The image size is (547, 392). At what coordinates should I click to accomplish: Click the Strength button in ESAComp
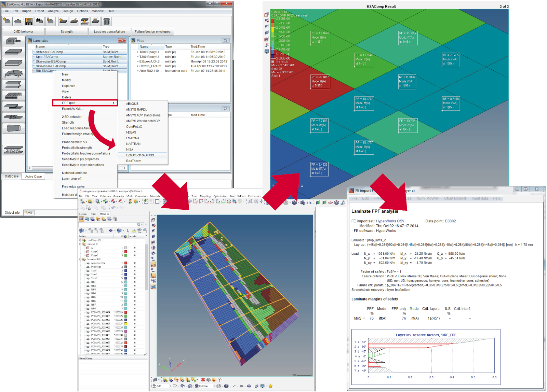click(67, 31)
